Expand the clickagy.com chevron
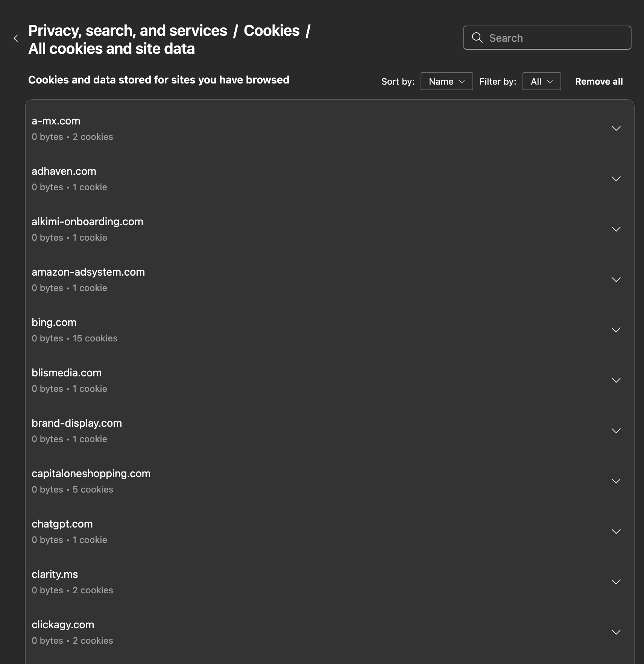This screenshot has height=664, width=644. 616,632
